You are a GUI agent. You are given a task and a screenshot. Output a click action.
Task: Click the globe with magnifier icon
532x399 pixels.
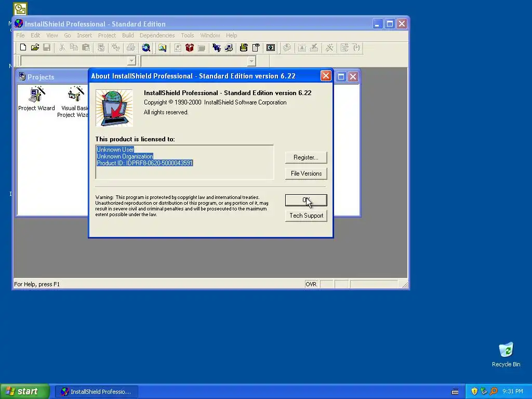click(x=146, y=47)
